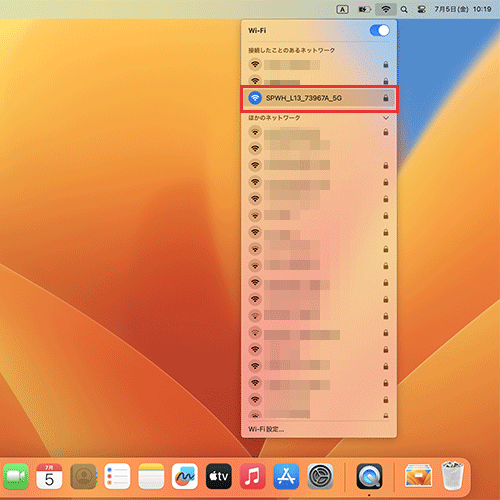Open the Notes app in the Dock
500x500 pixels.
point(151,476)
